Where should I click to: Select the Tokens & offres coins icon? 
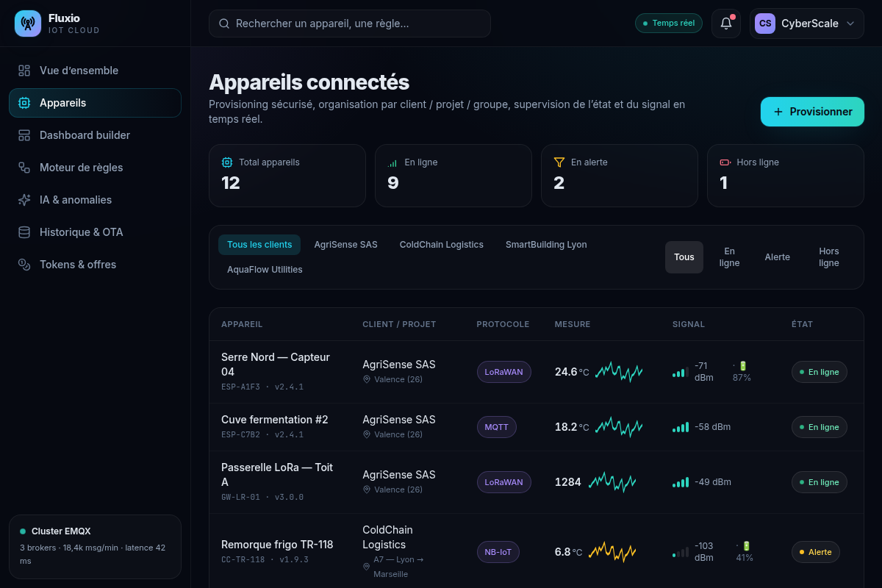pyautogui.click(x=24, y=265)
